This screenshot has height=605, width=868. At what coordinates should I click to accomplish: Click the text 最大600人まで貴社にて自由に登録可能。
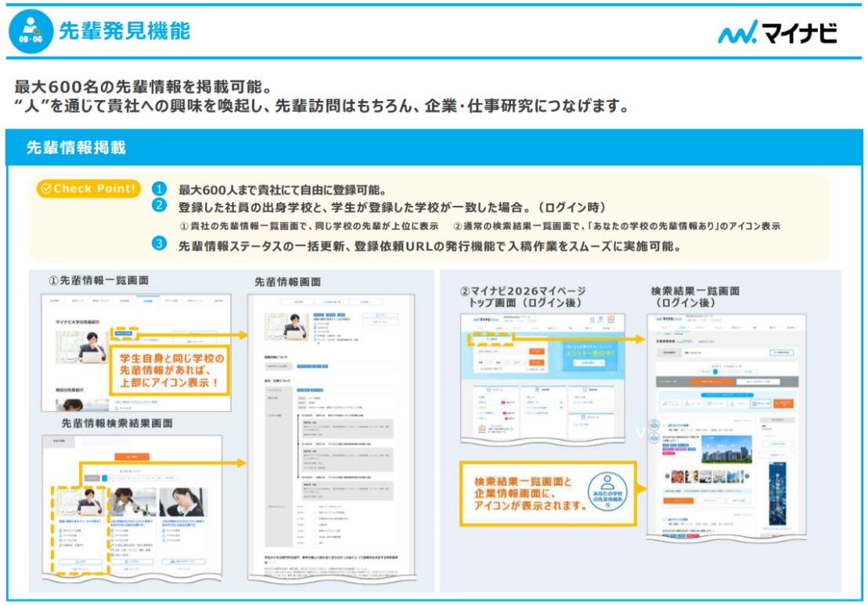click(283, 190)
